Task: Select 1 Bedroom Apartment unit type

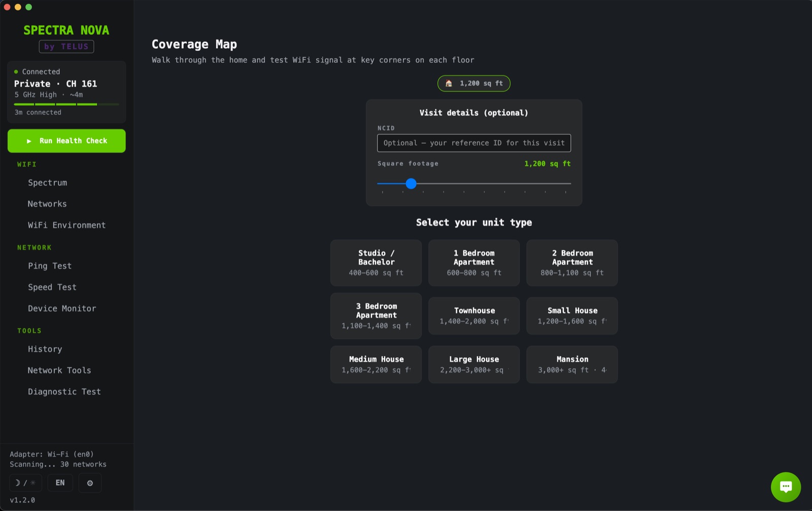Action: (474, 263)
